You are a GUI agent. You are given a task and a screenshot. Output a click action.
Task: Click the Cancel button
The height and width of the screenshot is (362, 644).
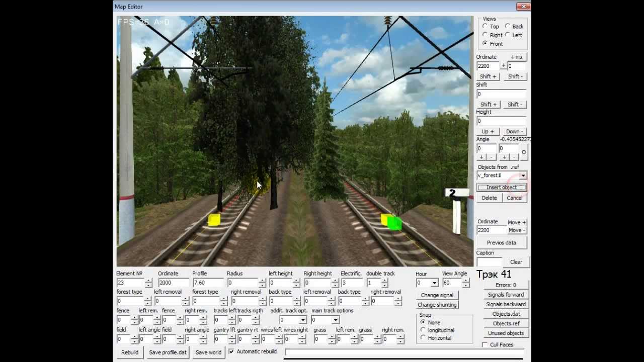click(515, 198)
